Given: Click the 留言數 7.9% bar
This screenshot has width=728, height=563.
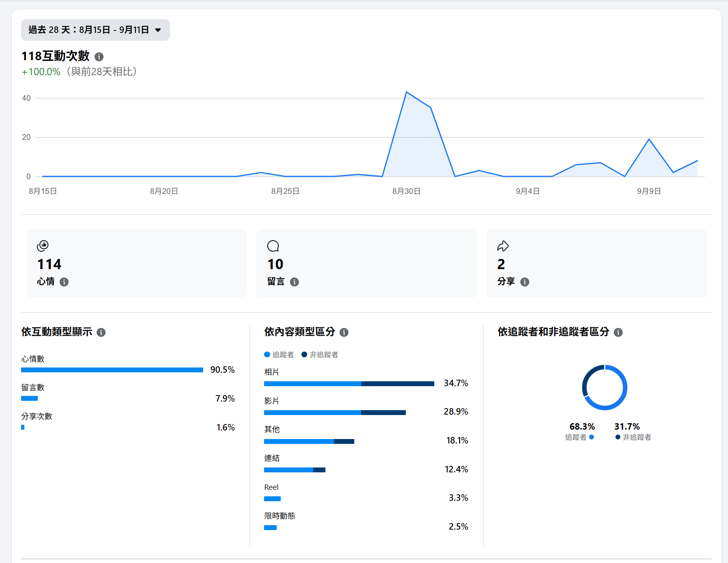Looking at the screenshot, I should coord(29,398).
